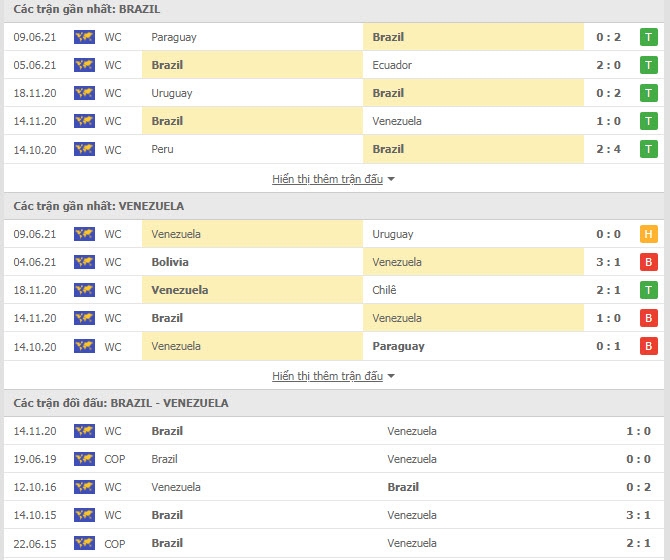Expand more Venezuela matches via Hiển thị thêm trận đấu
This screenshot has height=560, width=670.
327,376
